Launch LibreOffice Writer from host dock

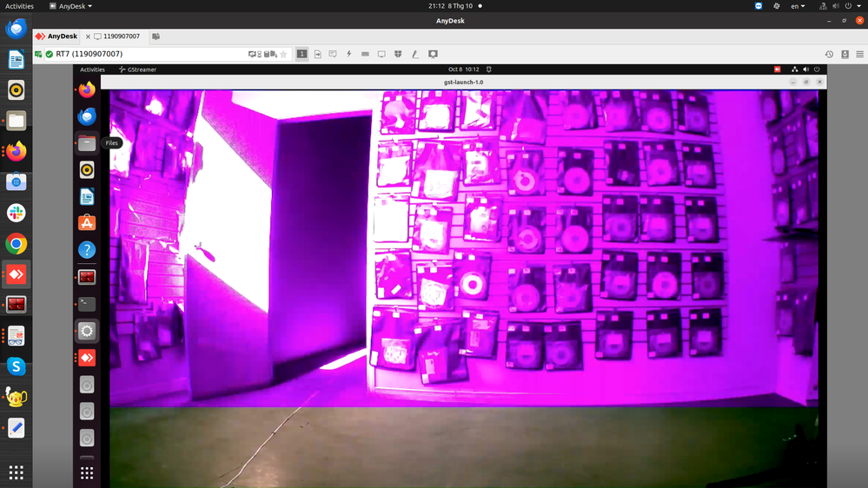click(16, 59)
